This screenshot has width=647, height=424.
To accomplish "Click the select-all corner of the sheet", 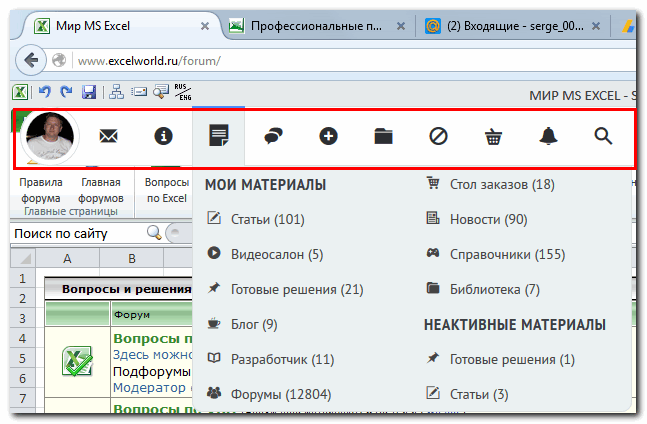I will (x=23, y=258).
